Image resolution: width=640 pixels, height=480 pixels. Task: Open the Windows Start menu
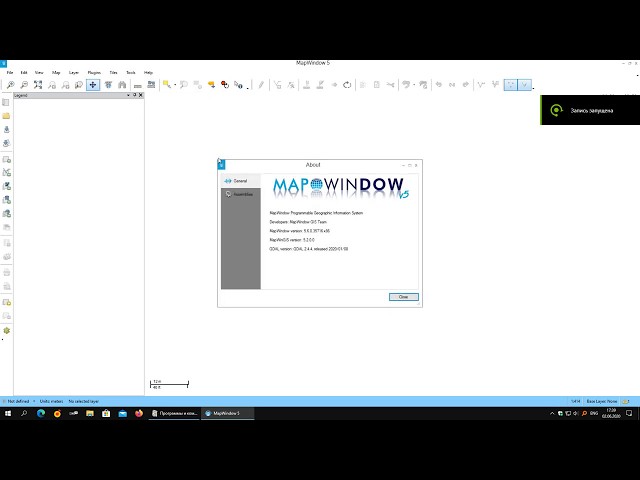tap(8, 413)
